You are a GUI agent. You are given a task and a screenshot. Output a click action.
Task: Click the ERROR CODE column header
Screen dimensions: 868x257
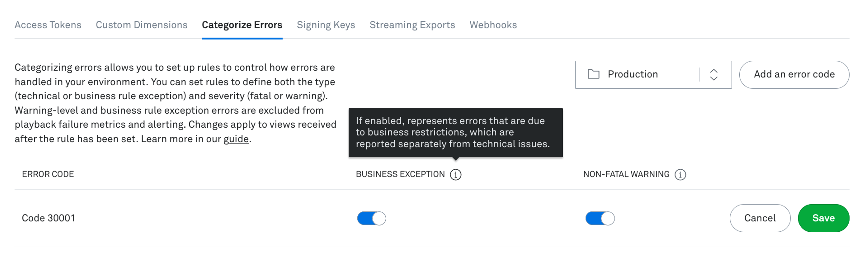click(x=48, y=174)
